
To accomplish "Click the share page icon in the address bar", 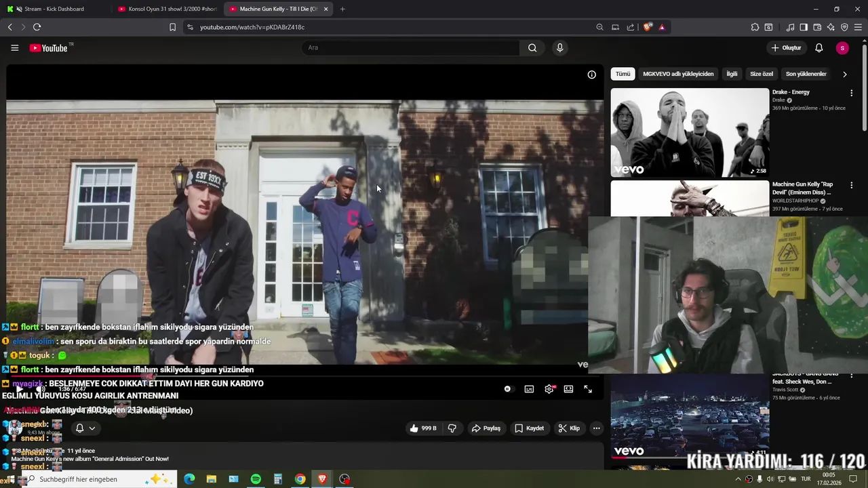I will pyautogui.click(x=631, y=27).
